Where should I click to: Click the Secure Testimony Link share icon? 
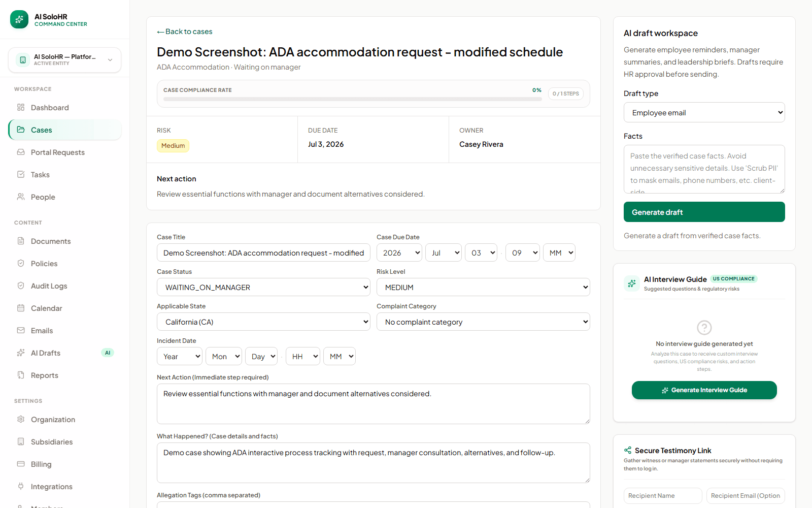pos(628,450)
